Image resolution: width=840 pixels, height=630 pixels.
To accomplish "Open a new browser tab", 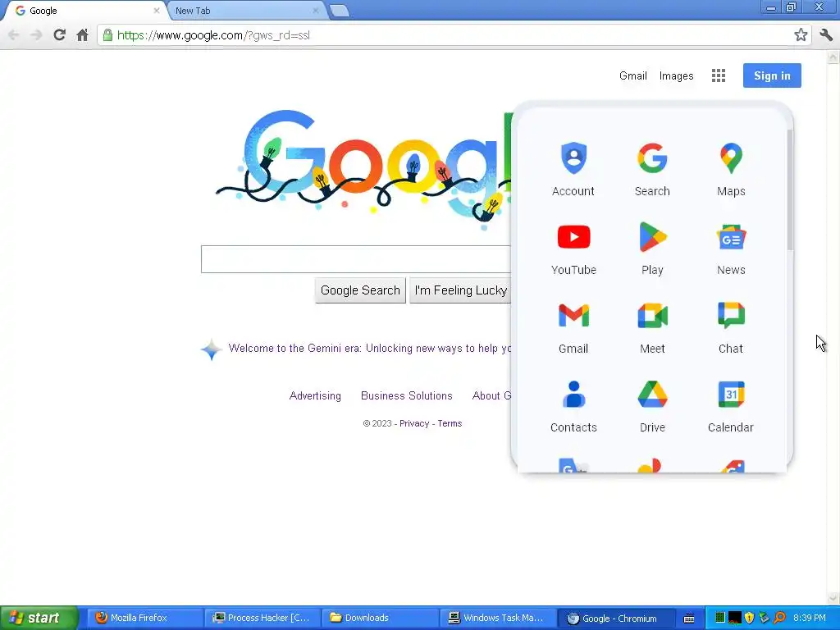I will pos(340,11).
